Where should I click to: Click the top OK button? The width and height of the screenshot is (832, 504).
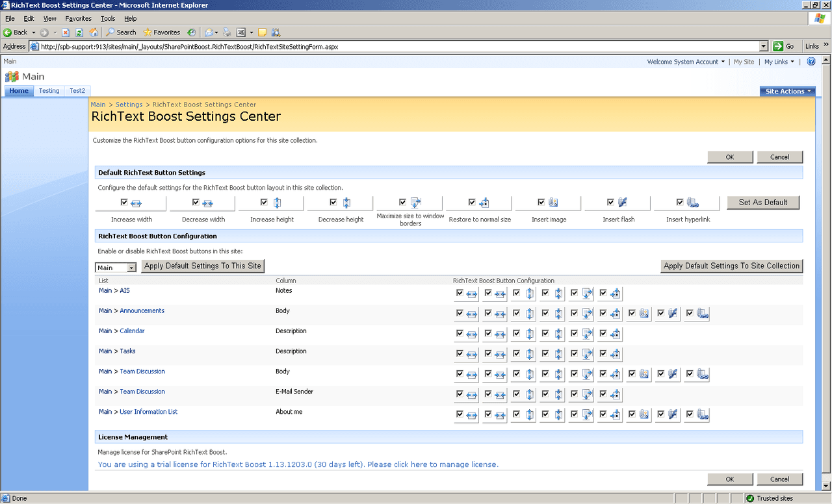pyautogui.click(x=730, y=157)
